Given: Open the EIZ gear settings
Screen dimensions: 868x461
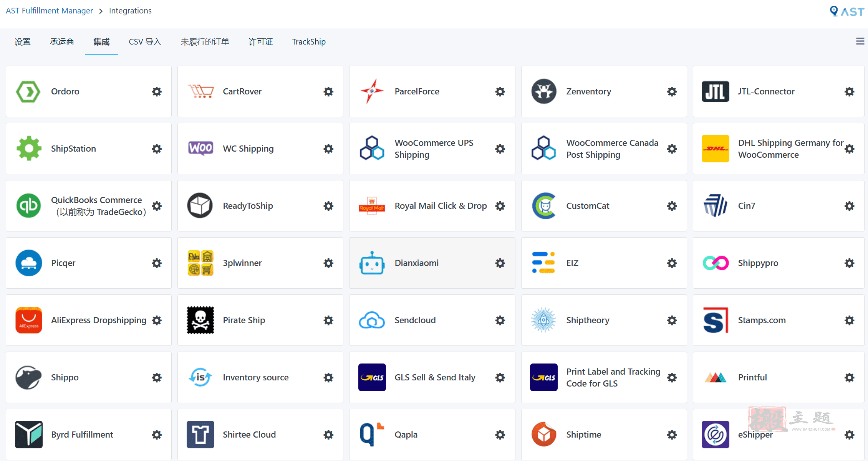Looking at the screenshot, I should tap(672, 263).
